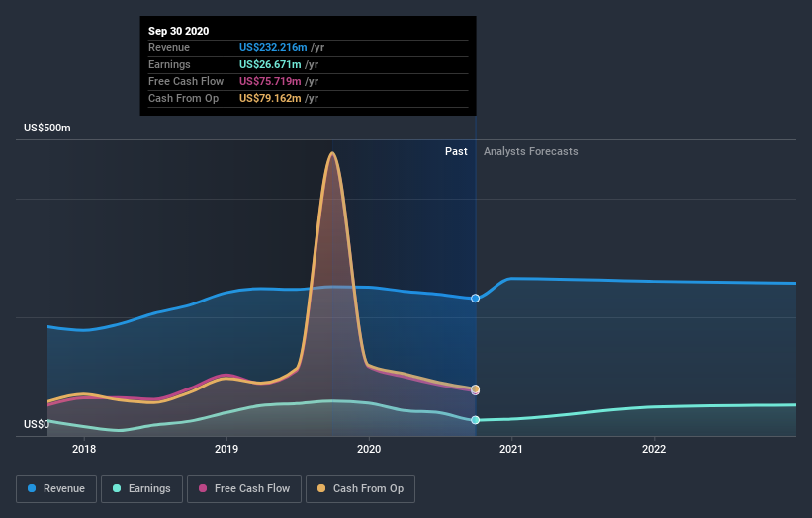Image resolution: width=812 pixels, height=518 pixels.
Task: Click the US$232.216m revenue value
Action: 273,47
